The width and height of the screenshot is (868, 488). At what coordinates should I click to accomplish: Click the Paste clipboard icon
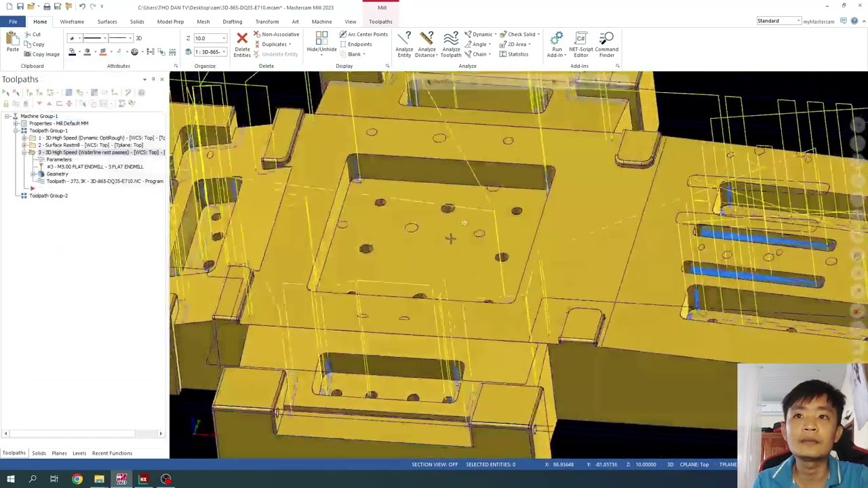(12, 39)
